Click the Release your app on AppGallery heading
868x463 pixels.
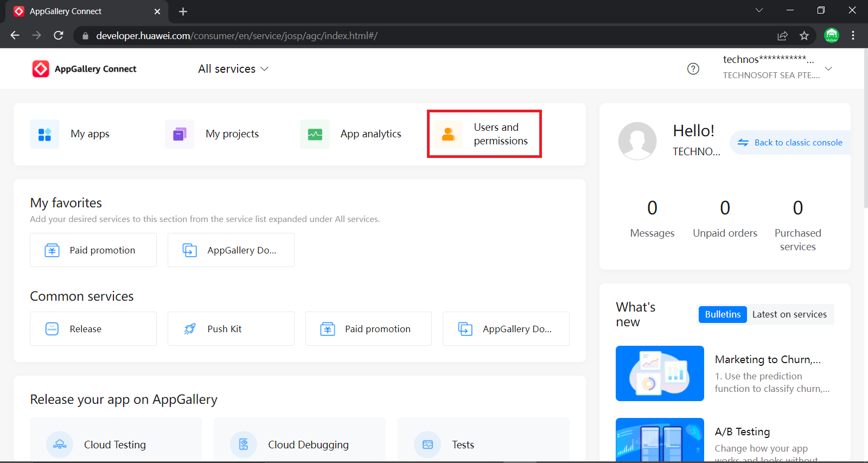click(x=124, y=399)
